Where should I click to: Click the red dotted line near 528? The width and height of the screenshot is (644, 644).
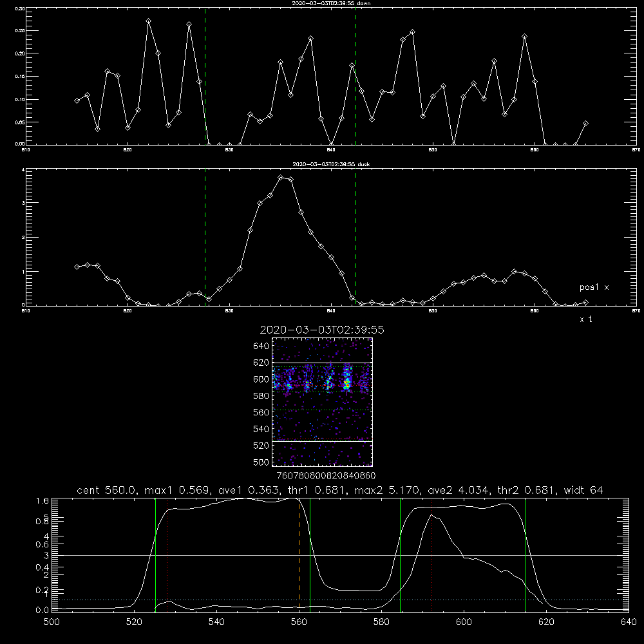pyautogui.click(x=167, y=555)
